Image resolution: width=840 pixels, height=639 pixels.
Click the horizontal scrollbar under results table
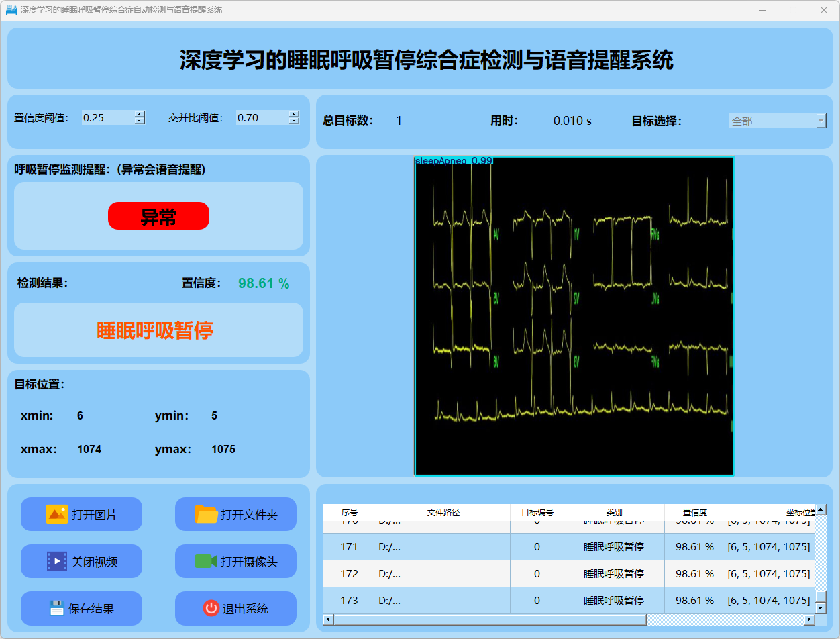(x=490, y=620)
